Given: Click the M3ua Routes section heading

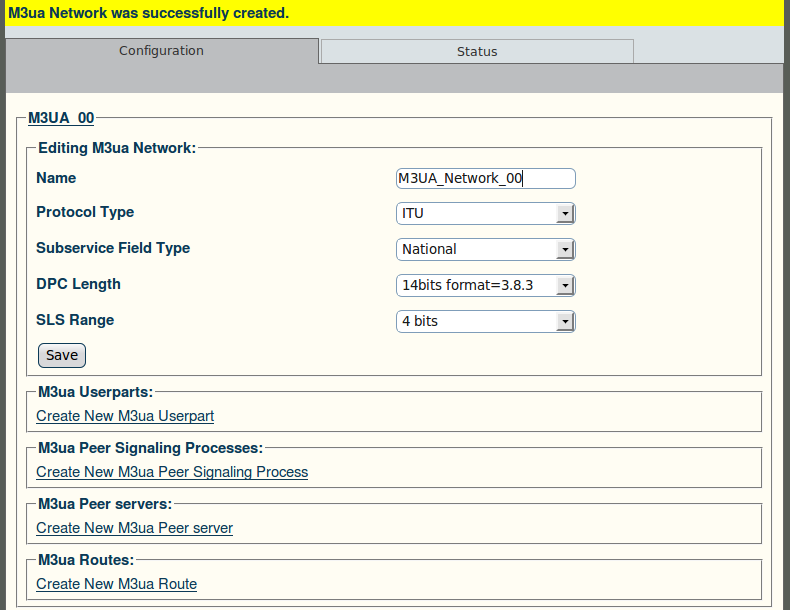Looking at the screenshot, I should [86, 560].
